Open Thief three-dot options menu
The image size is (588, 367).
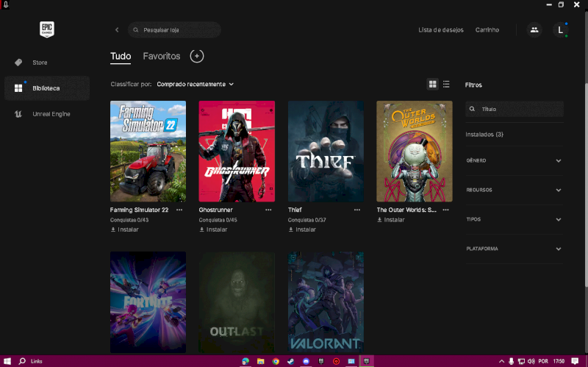pyautogui.click(x=357, y=210)
